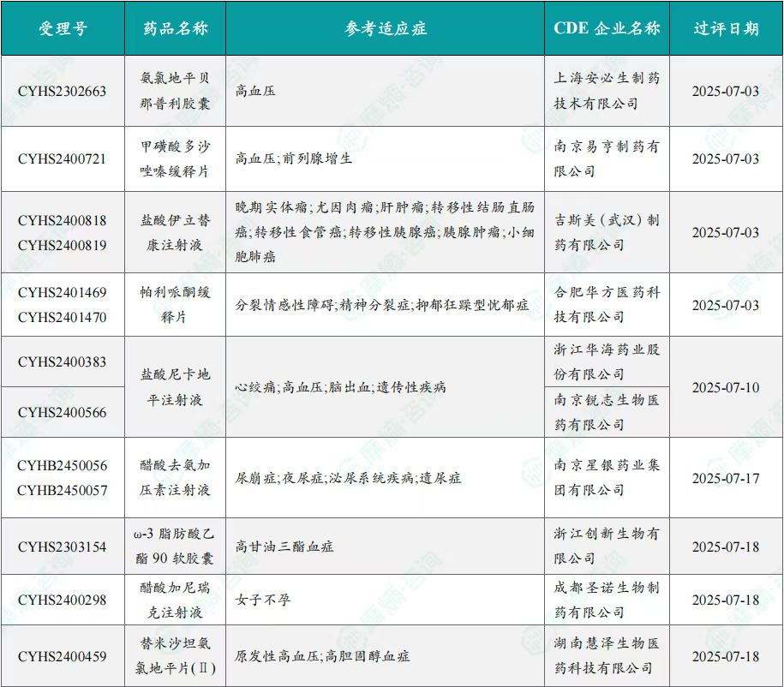Screen dimensions: 784x687
Task: Select acceptance number CYHS2401470
Action: [x=62, y=317]
